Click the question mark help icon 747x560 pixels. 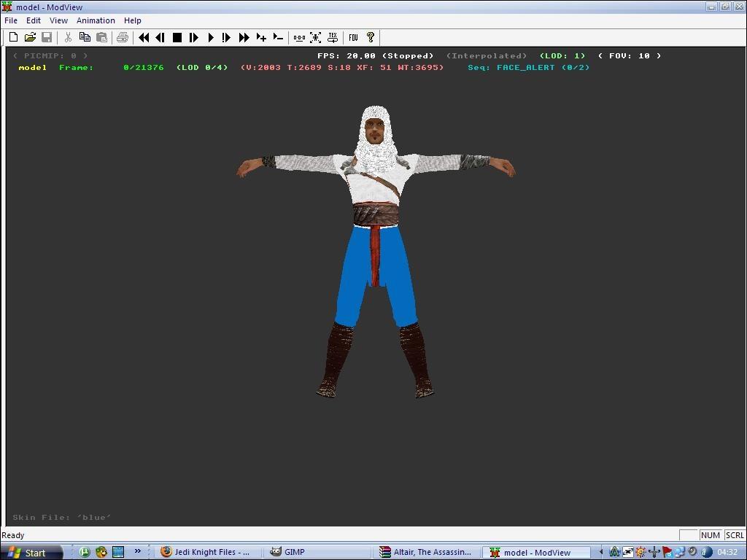[370, 37]
